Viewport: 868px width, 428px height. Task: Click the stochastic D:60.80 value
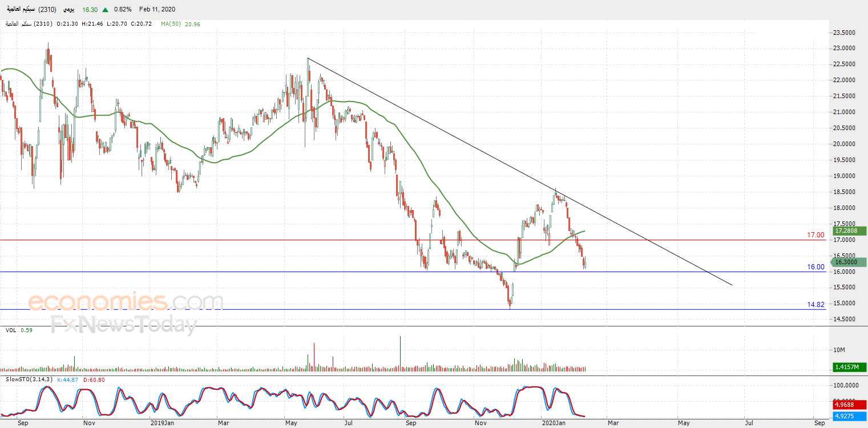coord(94,379)
